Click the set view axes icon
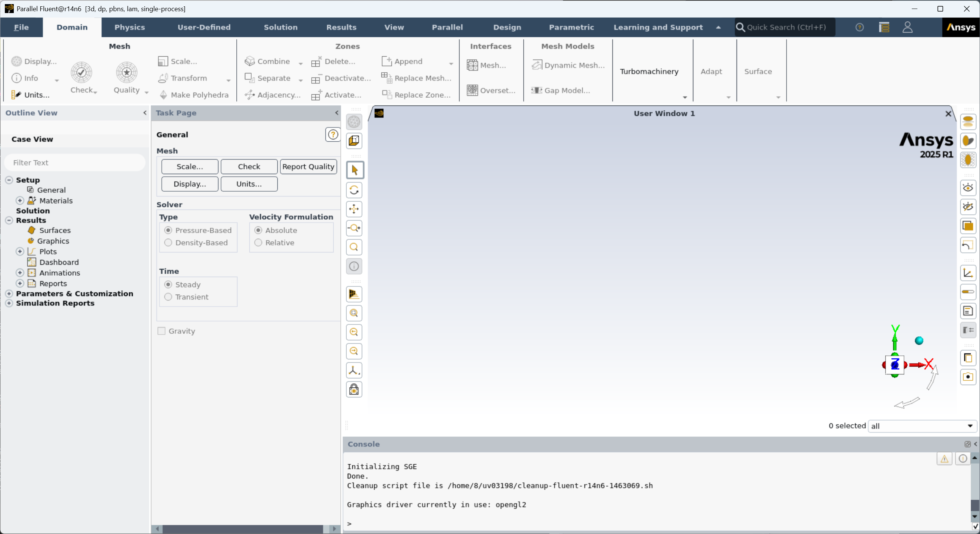The width and height of the screenshot is (980, 534). pos(354,370)
